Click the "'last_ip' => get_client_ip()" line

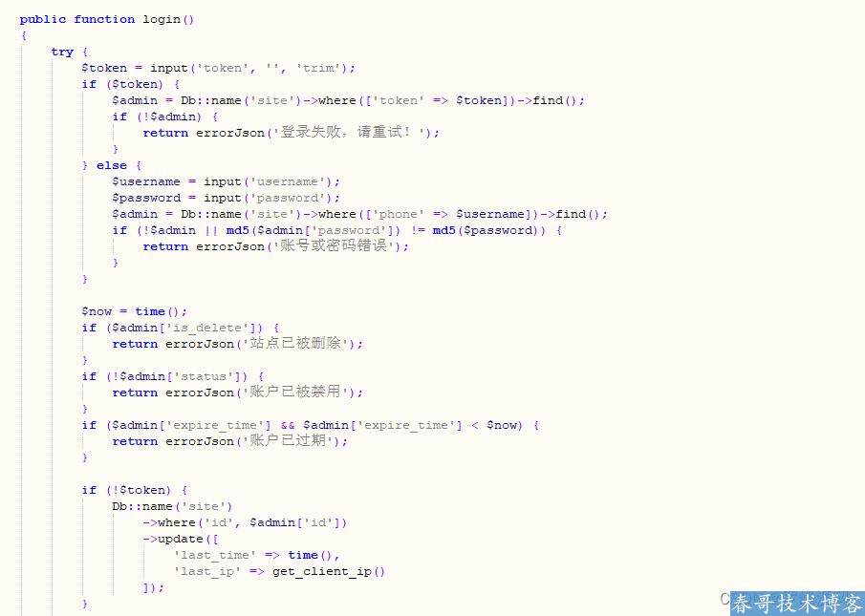[x=279, y=571]
